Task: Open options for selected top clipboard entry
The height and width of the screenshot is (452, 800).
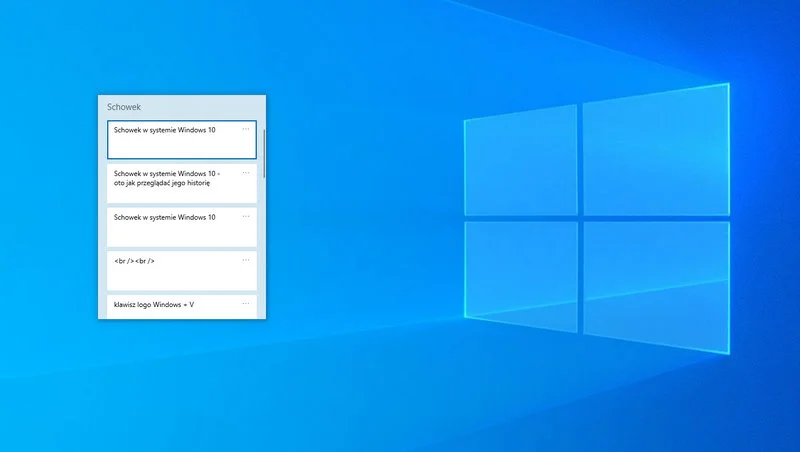Action: pyautogui.click(x=246, y=129)
